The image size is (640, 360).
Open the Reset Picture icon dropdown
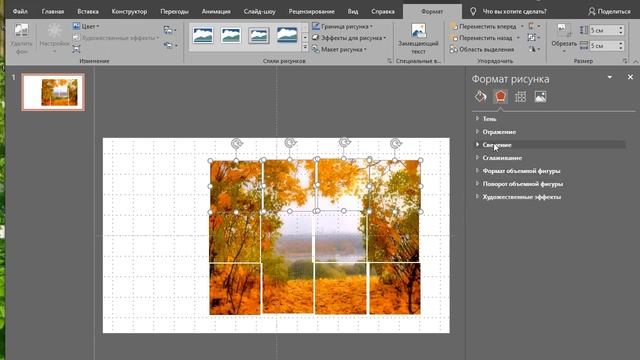point(169,45)
